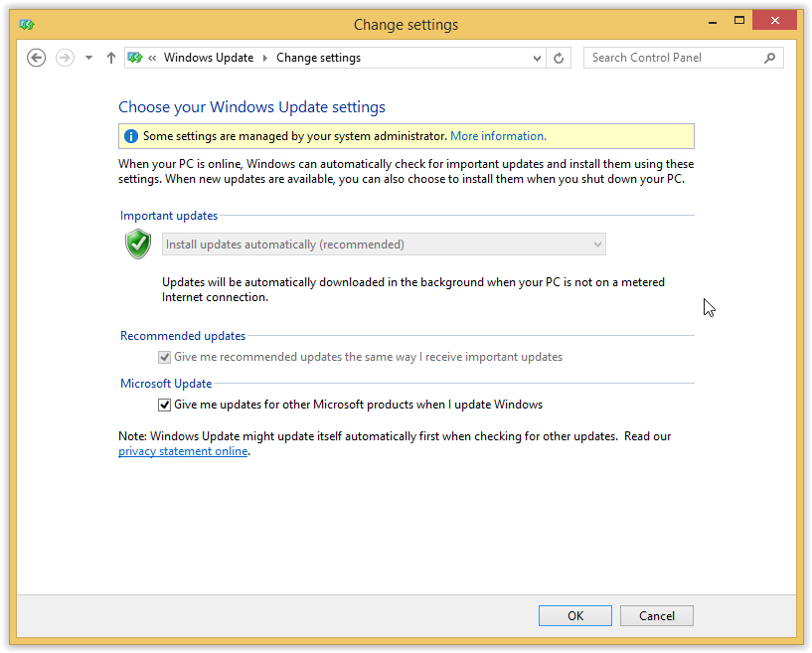Close the Change settings window

pyautogui.click(x=774, y=20)
